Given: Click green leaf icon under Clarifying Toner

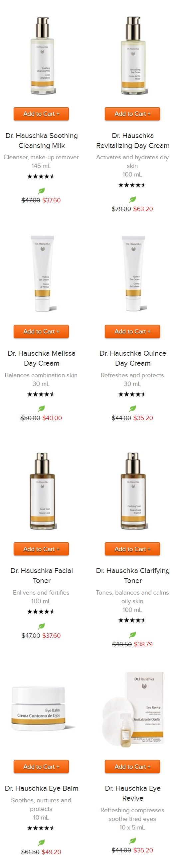Looking at the screenshot, I should pos(132,634).
